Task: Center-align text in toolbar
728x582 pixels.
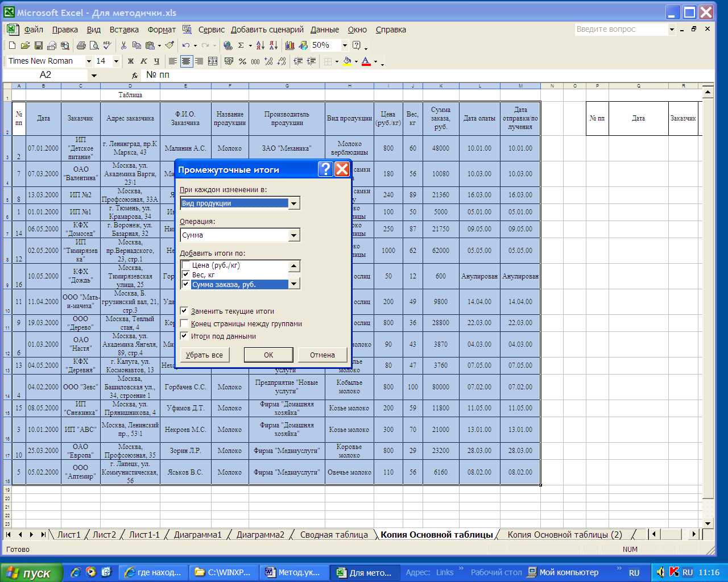Action: pos(186,61)
